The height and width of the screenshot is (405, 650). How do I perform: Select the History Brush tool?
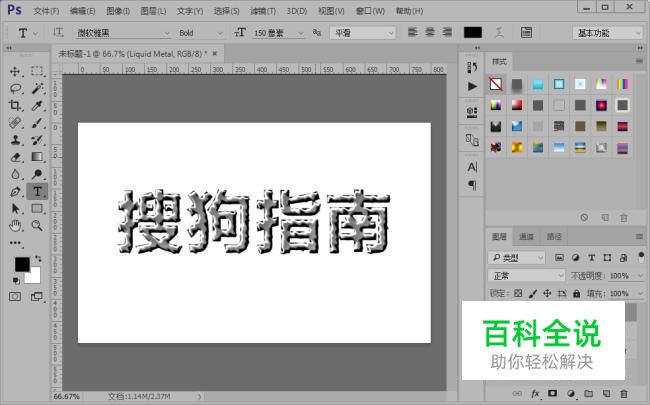pos(37,140)
